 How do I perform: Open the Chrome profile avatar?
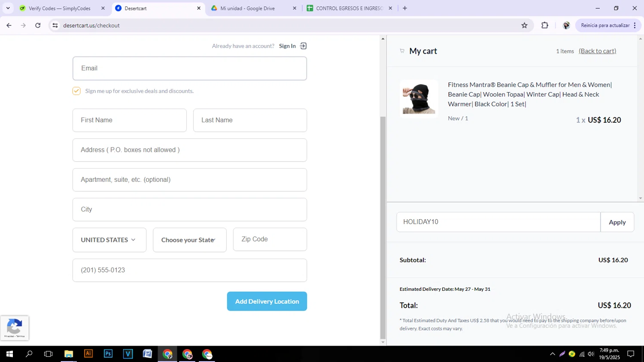(x=566, y=25)
